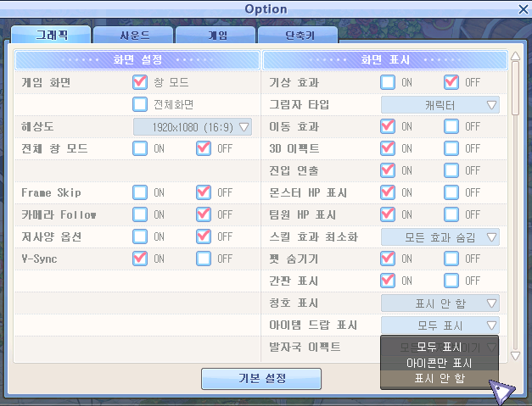Choose 표시 안 함 in the dropdown list
Viewport: 532px width, 406px height.
pos(440,378)
